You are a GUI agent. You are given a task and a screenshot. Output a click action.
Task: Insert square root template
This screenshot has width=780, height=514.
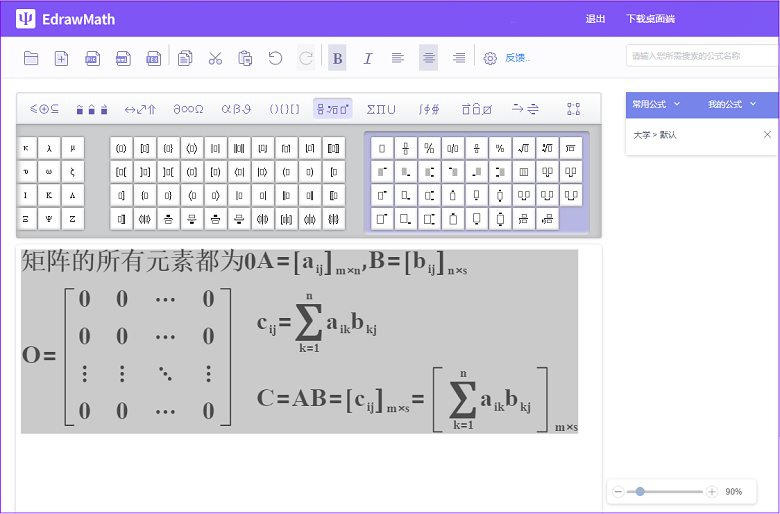coord(523,148)
